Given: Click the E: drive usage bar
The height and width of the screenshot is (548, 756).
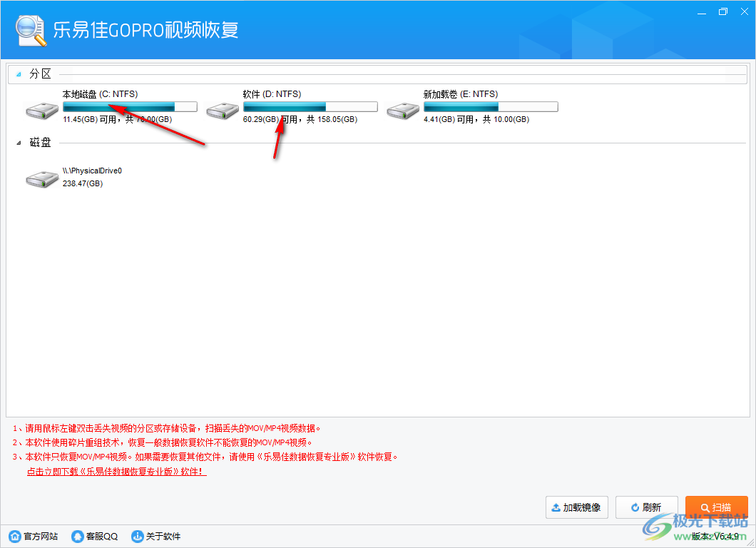Looking at the screenshot, I should (x=491, y=106).
